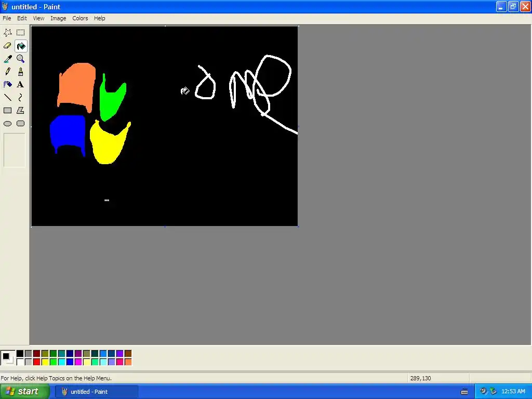The width and height of the screenshot is (532, 399).
Task: Click the yellow shape on the canvas
Action: click(x=108, y=146)
